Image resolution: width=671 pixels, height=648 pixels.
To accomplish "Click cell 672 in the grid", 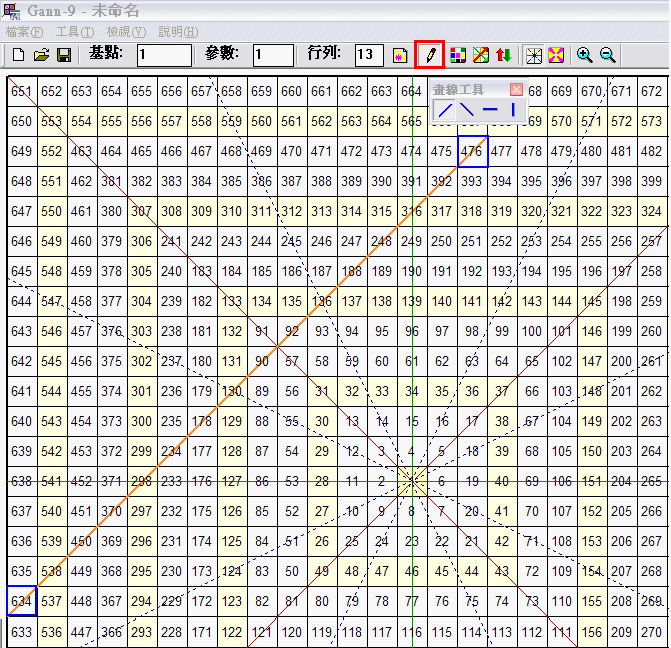I will 652,92.
